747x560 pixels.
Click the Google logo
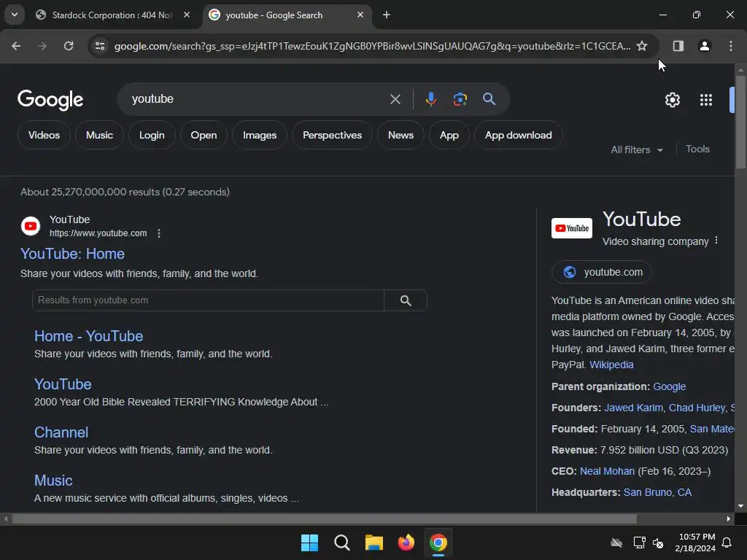coord(50,99)
